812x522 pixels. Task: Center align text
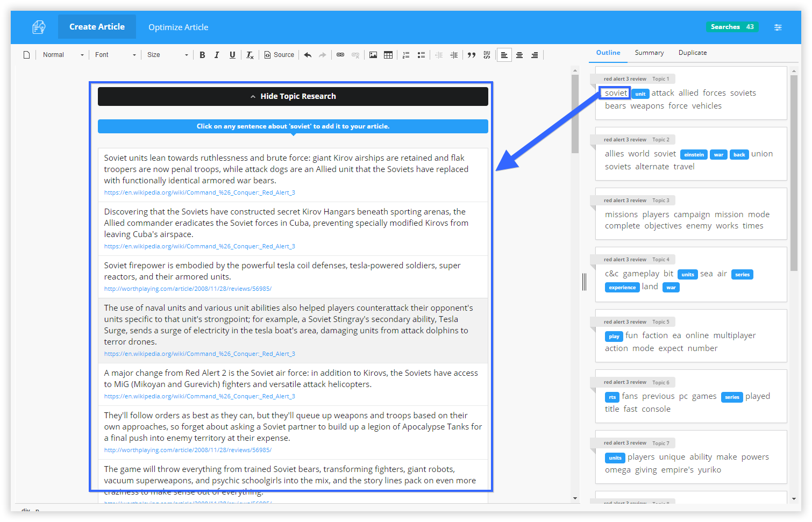click(519, 55)
